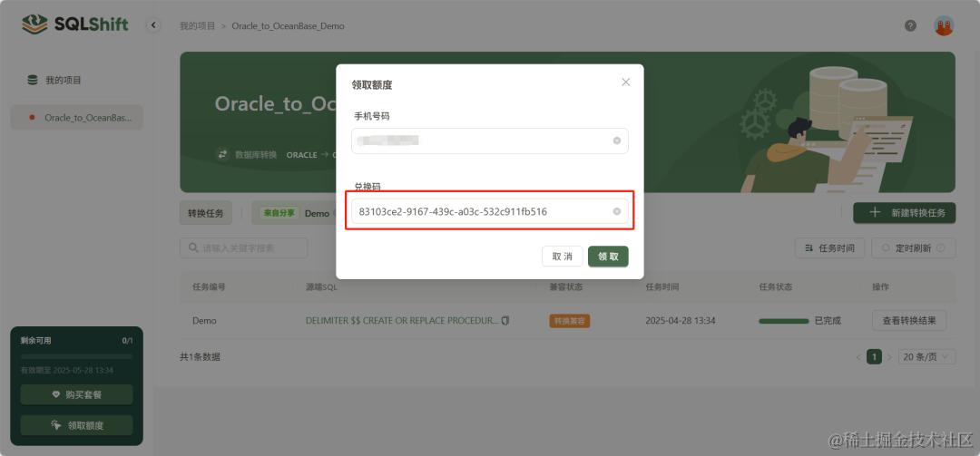980x456 pixels.
Task: Click the 有效期至 2025-05-28 expiry text
Action: pos(67,371)
